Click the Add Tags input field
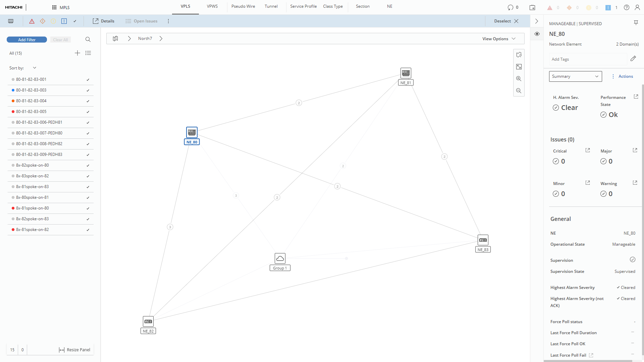This screenshot has height=362, width=644. click(587, 59)
